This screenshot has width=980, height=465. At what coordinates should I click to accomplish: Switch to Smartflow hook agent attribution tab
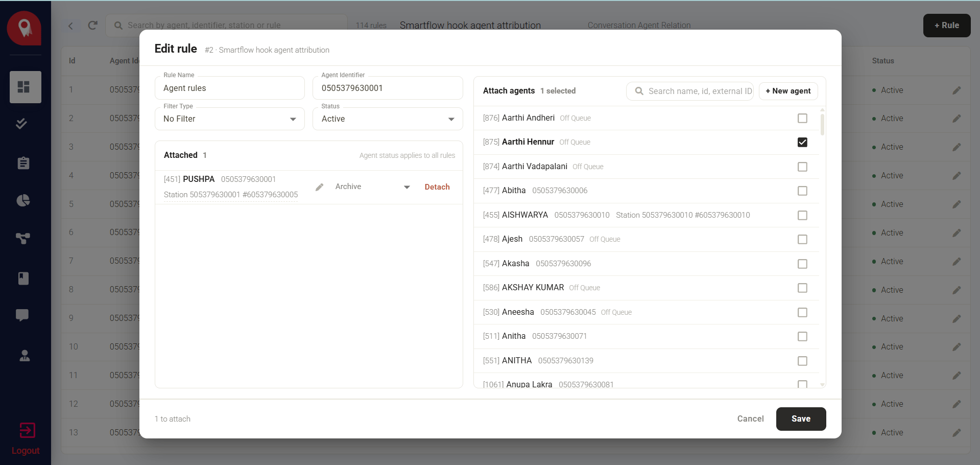coord(470,25)
